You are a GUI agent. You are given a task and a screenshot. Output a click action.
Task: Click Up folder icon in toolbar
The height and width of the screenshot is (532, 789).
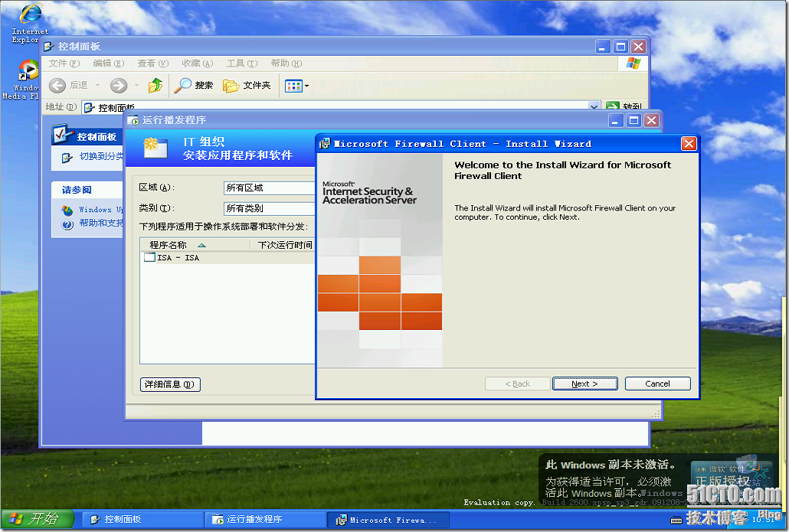point(155,86)
